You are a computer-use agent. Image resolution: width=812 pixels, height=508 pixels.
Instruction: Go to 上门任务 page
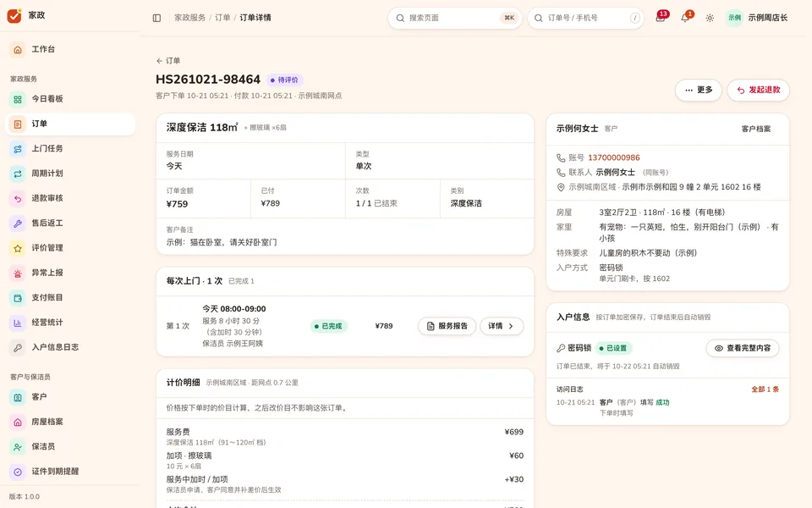[70, 149]
